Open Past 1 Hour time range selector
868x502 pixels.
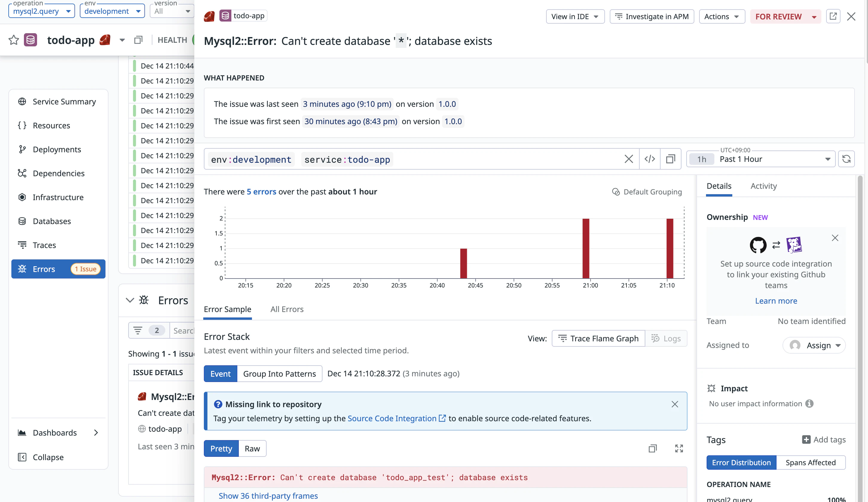coord(760,159)
